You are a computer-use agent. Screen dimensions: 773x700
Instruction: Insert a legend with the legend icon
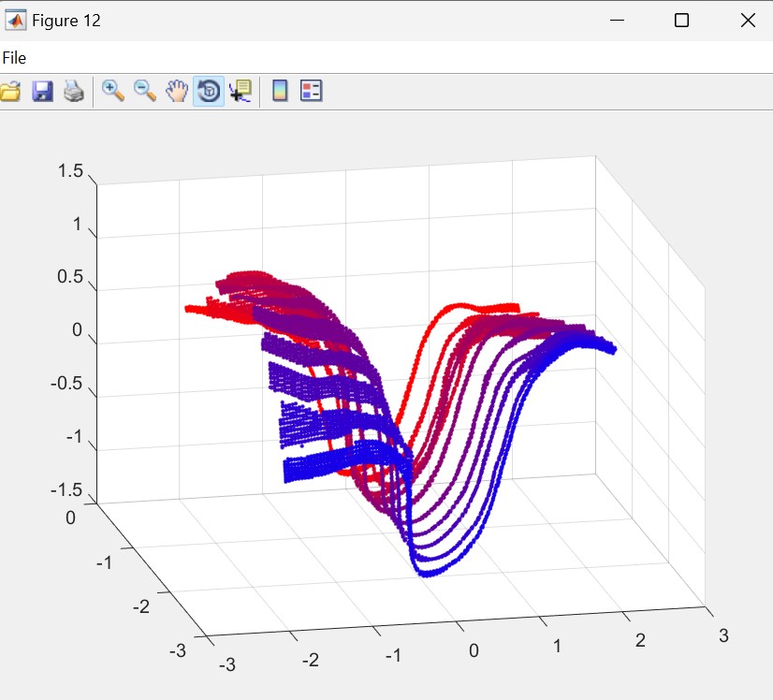point(311,91)
